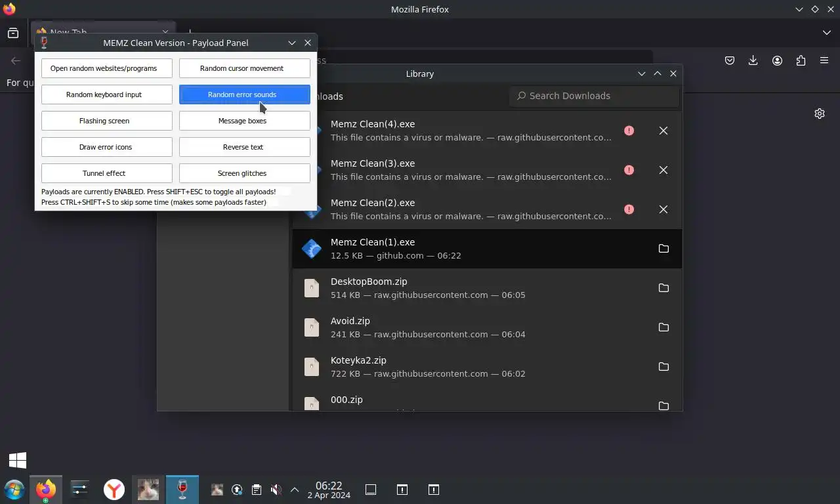Open new tab page settings gear

tap(819, 114)
